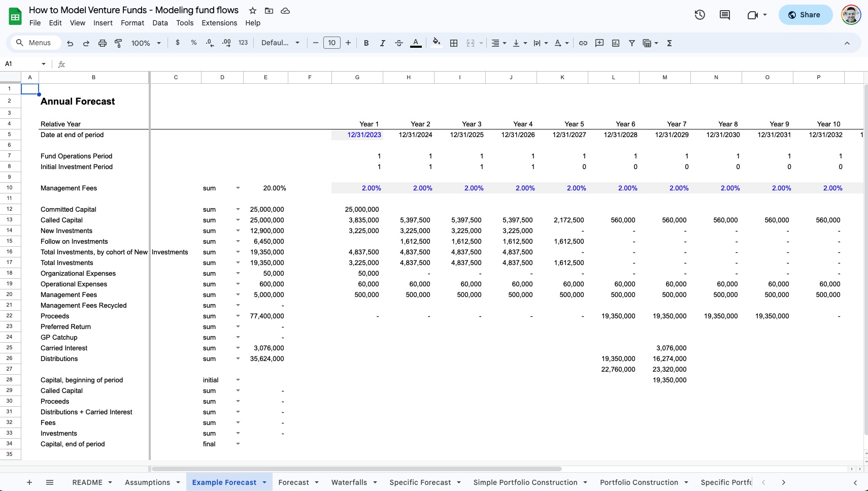Expand Committed Capital sum dropdown
The height and width of the screenshot is (491, 868).
coord(238,209)
